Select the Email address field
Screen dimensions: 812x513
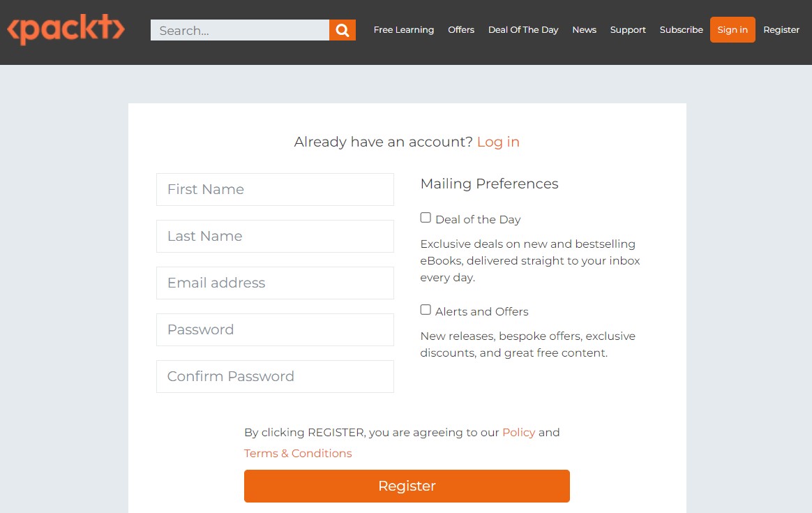pos(275,283)
